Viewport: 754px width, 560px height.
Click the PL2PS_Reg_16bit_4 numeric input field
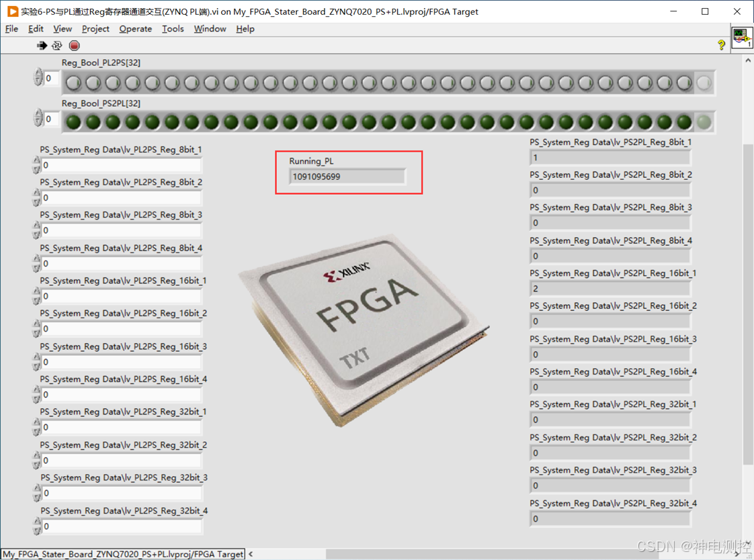tap(121, 395)
